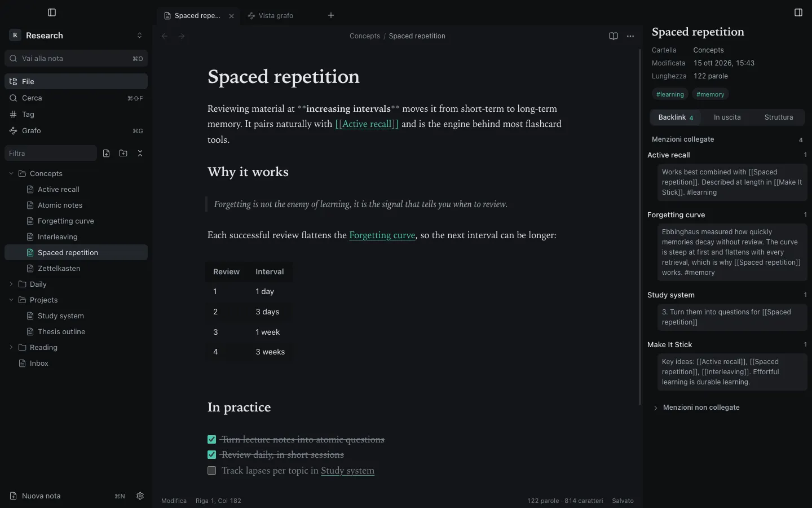Uncheck 'Turn lecture notes into atomic questions'
The image size is (812, 508).
[x=212, y=440]
